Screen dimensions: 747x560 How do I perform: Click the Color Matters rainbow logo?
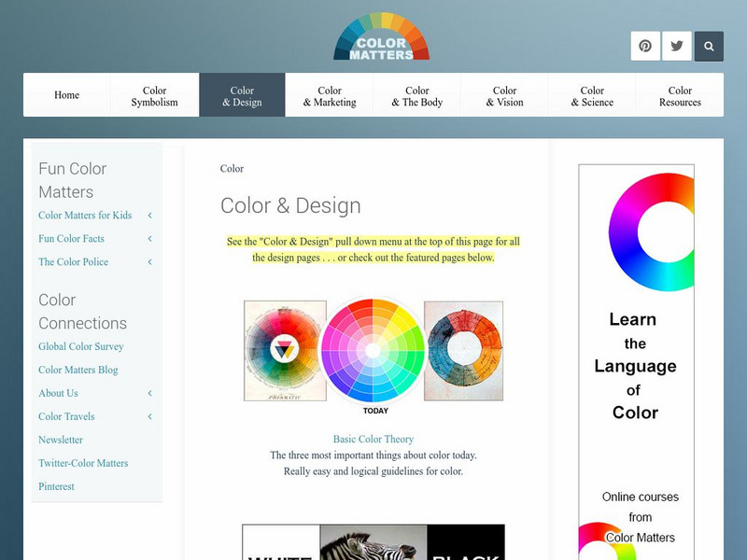[x=381, y=38]
